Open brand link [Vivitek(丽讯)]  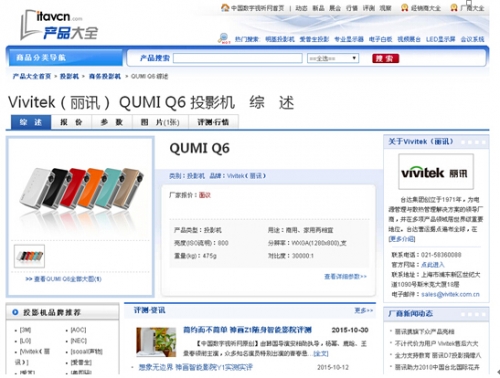tap(33, 357)
